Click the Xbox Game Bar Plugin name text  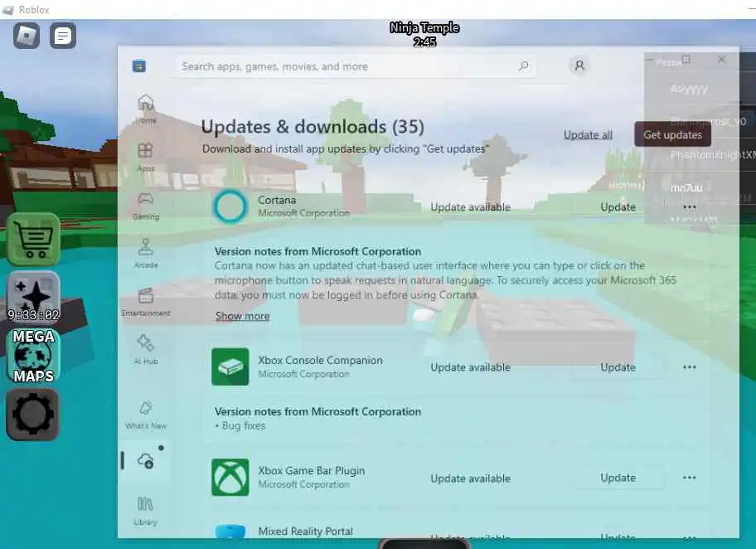312,470
